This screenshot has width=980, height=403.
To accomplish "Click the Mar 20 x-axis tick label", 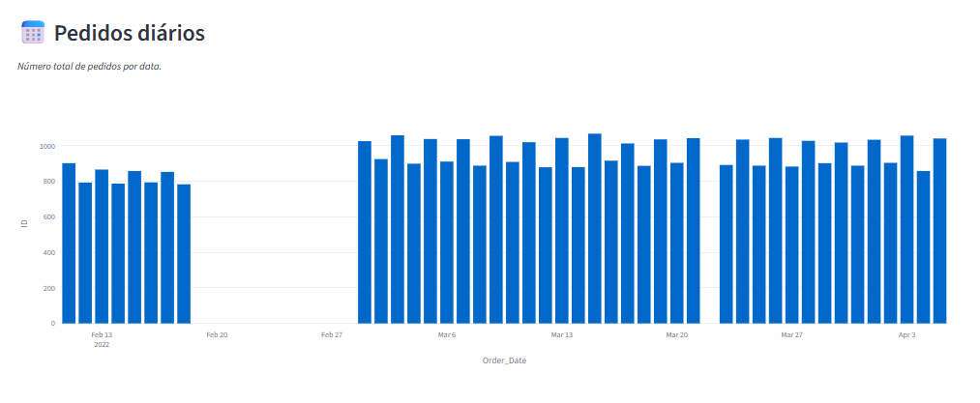I will click(x=677, y=335).
